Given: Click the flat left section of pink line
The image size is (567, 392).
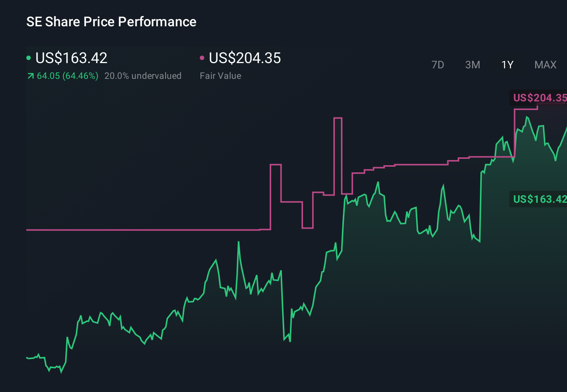Looking at the screenshot, I should coord(143,230).
